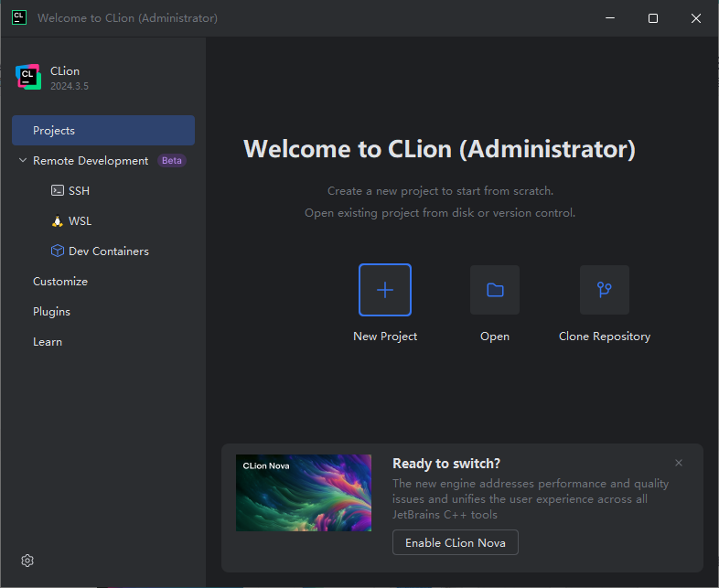Click the Open label text

point(495,337)
